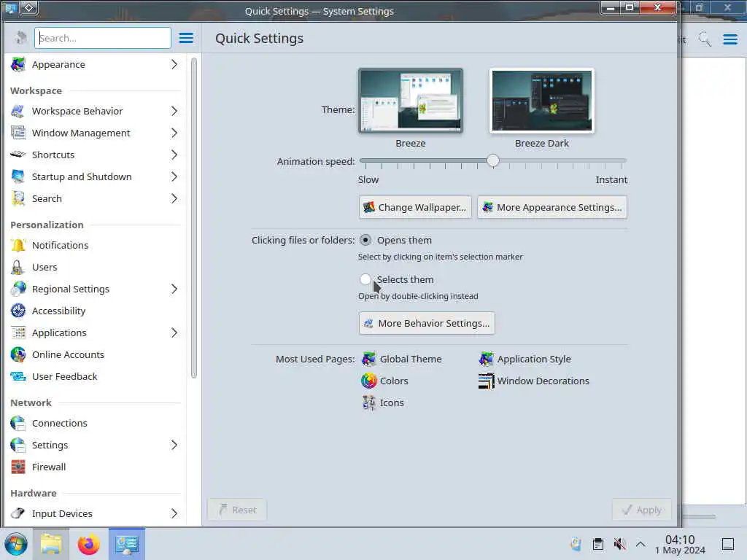The image size is (747, 560).
Task: Click the Workspace Behavior icon
Action: (x=18, y=111)
